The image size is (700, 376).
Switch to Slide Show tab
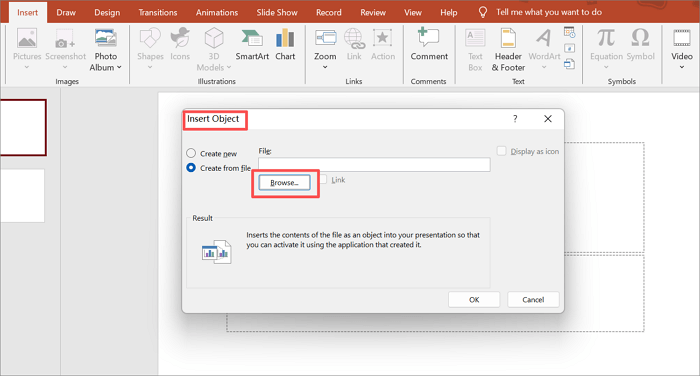[x=277, y=13]
